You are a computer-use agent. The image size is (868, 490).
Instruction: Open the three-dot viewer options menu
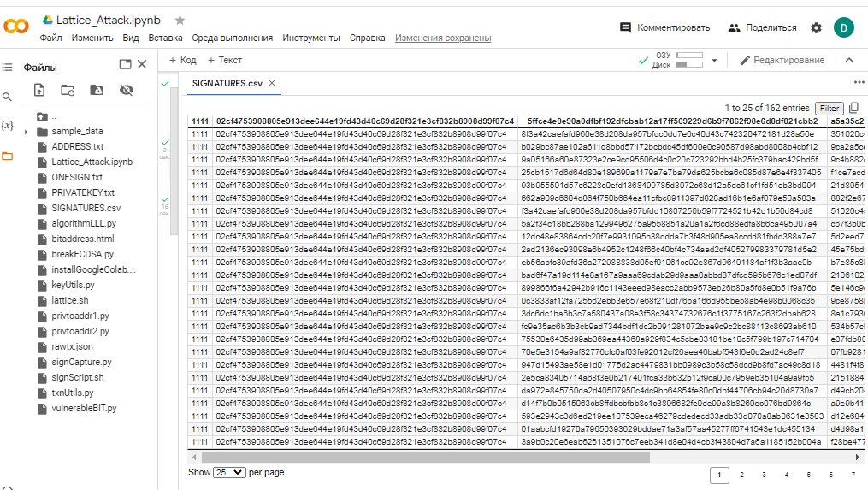(x=859, y=82)
